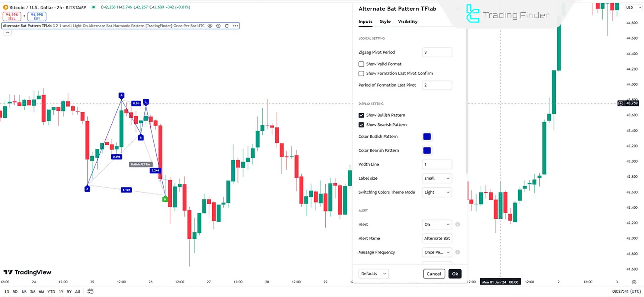Screen dimensions: 644x297
Task: Open indicator settings from chart legend
Action: pyautogui.click(x=218, y=26)
